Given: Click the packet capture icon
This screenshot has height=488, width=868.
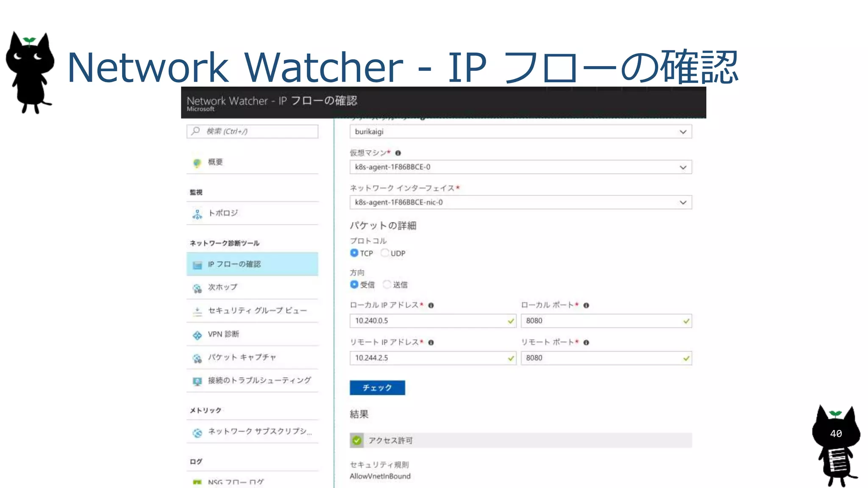Looking at the screenshot, I should coord(197,358).
